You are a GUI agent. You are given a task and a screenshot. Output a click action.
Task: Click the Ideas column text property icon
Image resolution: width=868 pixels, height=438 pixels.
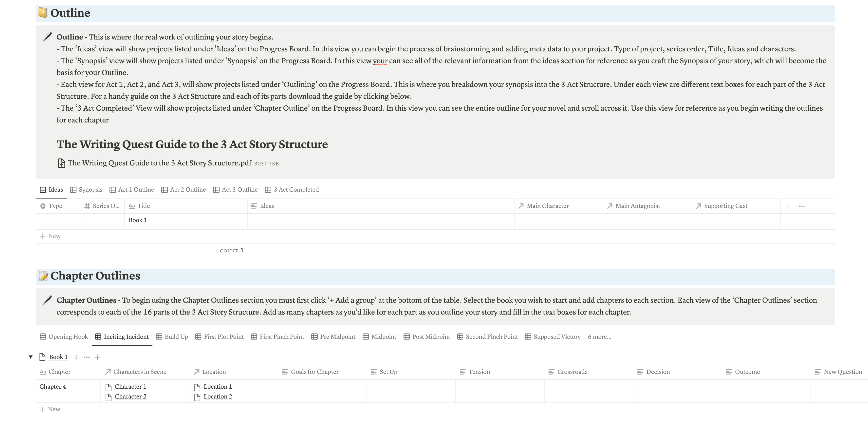point(253,206)
